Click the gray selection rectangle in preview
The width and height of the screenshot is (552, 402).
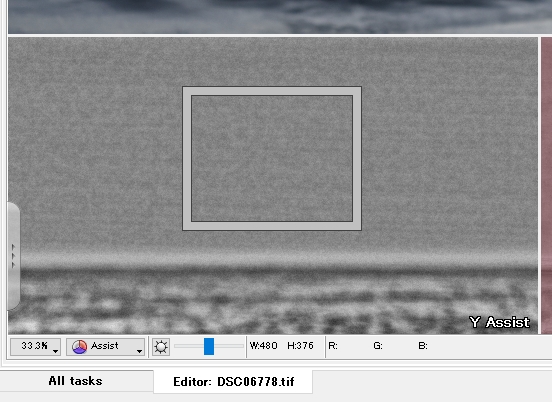[272, 158]
